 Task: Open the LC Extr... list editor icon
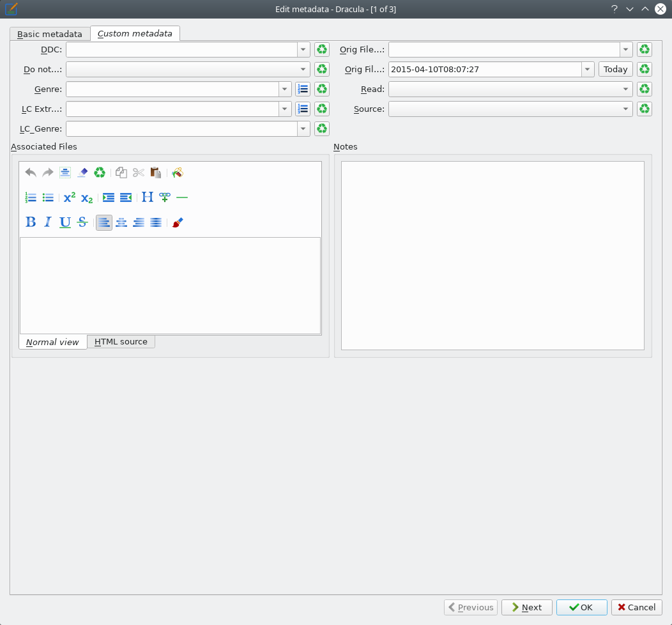point(303,109)
